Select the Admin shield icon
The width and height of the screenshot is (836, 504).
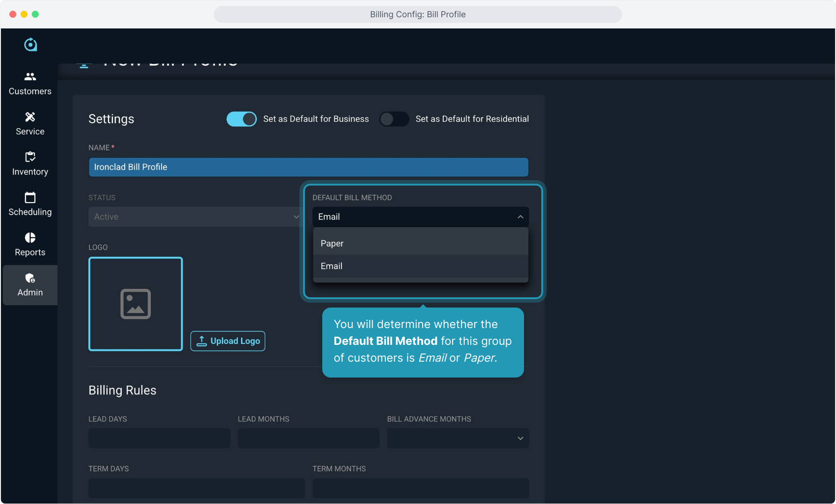[x=30, y=278]
